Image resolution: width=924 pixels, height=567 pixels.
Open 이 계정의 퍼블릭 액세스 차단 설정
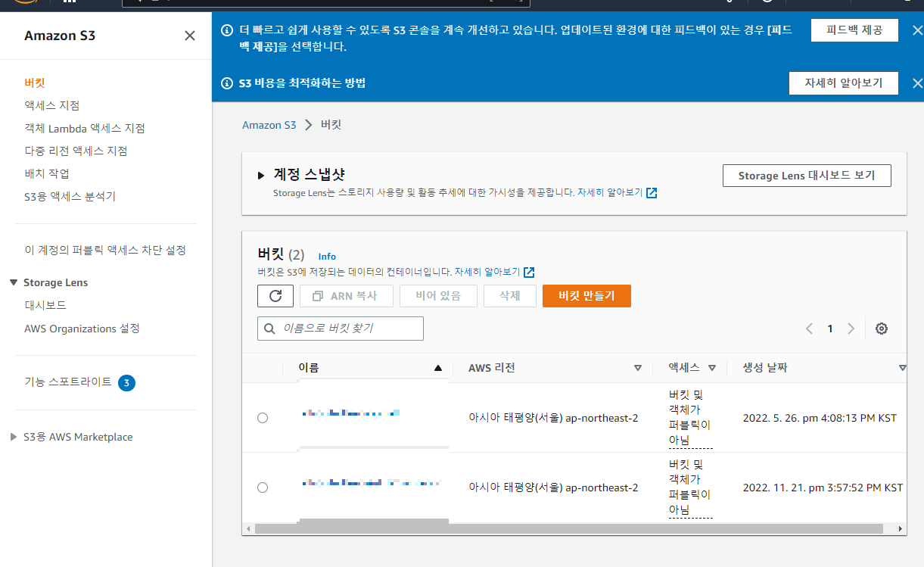coord(105,250)
